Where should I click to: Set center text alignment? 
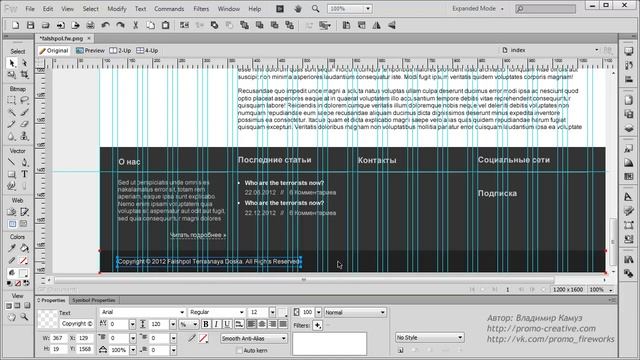(x=262, y=324)
